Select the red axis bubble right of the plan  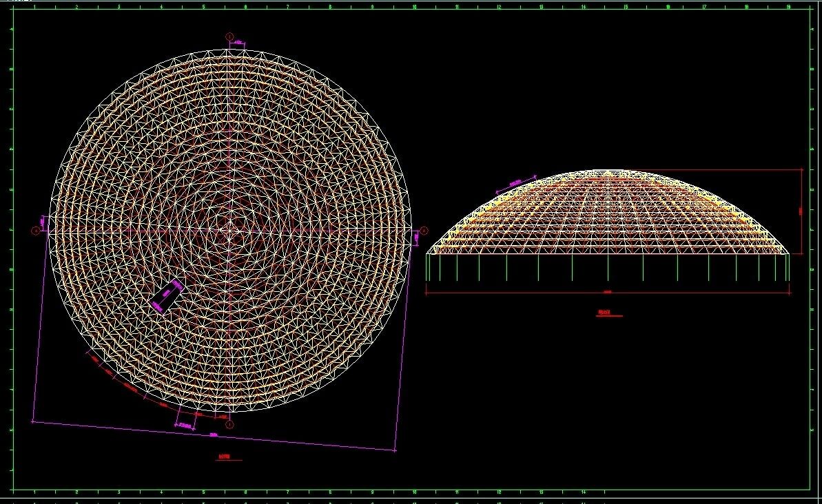click(x=424, y=231)
